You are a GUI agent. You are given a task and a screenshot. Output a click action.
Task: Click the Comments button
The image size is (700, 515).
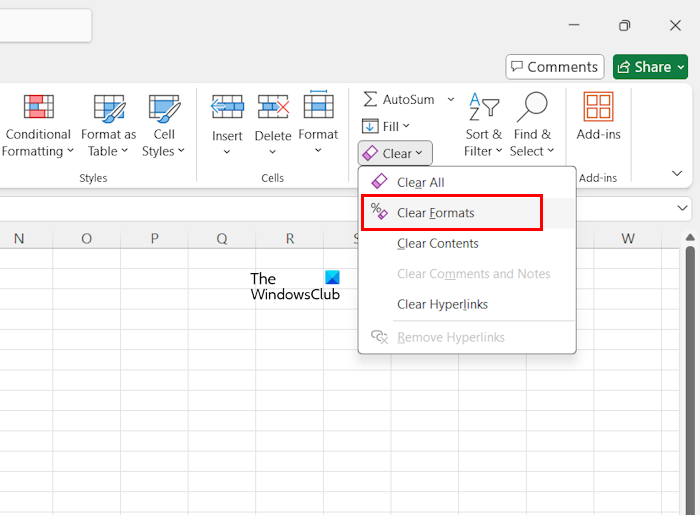pos(554,67)
